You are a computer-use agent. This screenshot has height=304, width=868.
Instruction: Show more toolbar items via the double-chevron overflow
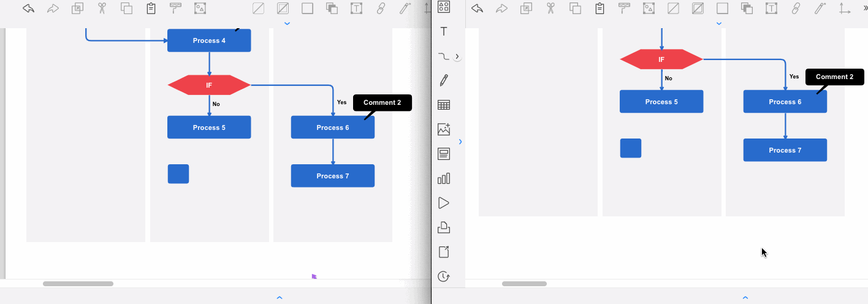[864, 8]
